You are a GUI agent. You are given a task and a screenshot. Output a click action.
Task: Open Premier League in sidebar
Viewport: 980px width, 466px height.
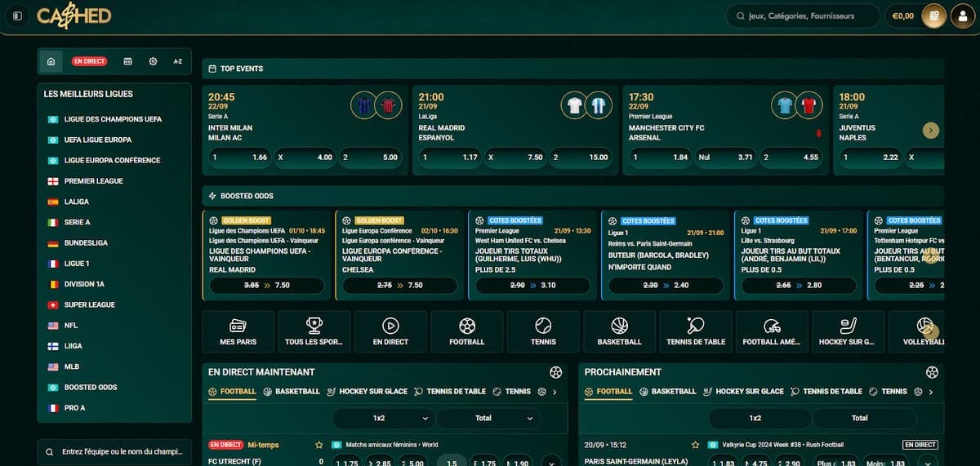pyautogui.click(x=93, y=181)
